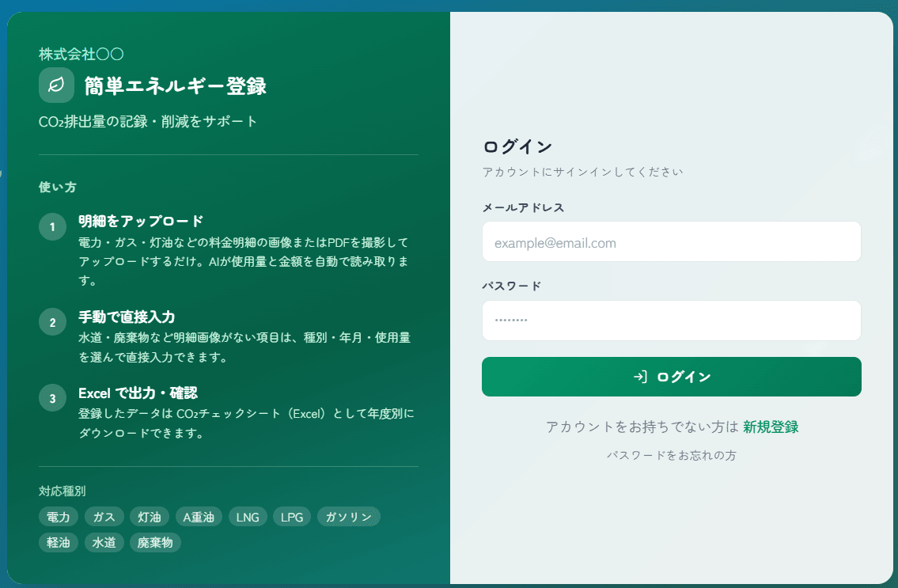The image size is (898, 588).
Task: Click the leaf logo icon
Action: pyautogui.click(x=56, y=85)
